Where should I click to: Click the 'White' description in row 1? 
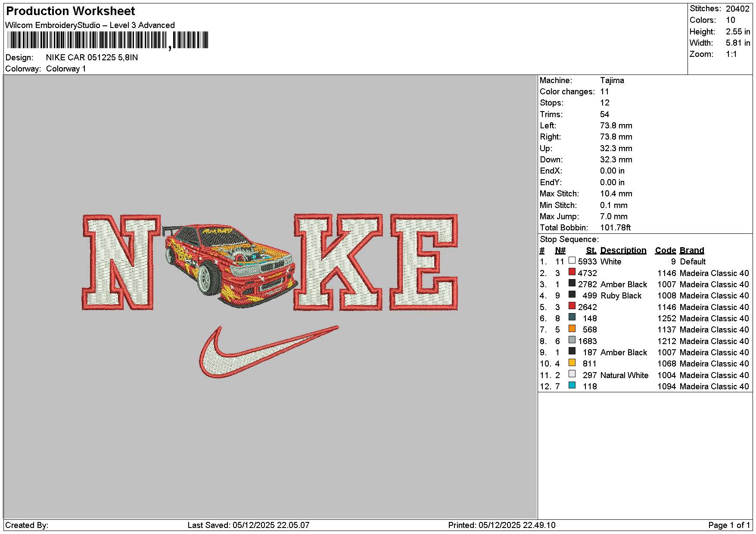[611, 262]
